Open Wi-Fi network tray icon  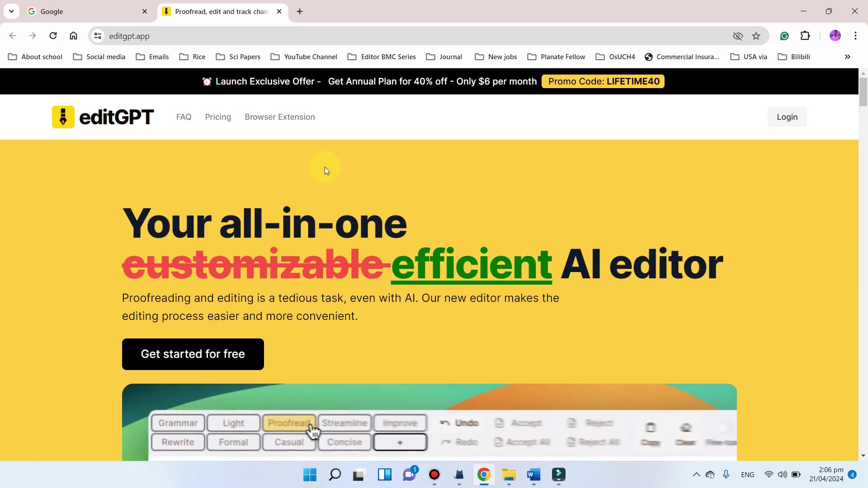[769, 474]
